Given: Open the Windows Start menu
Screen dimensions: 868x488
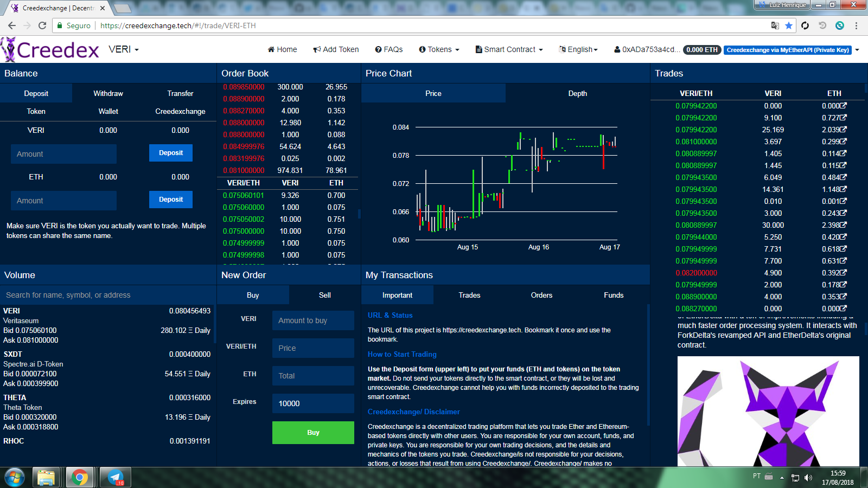Looking at the screenshot, I should pyautogui.click(x=15, y=478).
